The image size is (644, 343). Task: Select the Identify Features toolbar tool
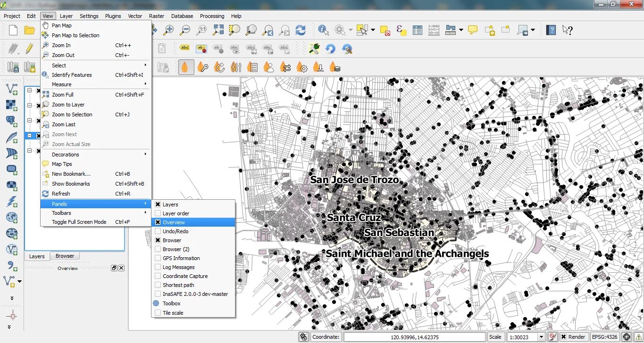coord(323,30)
